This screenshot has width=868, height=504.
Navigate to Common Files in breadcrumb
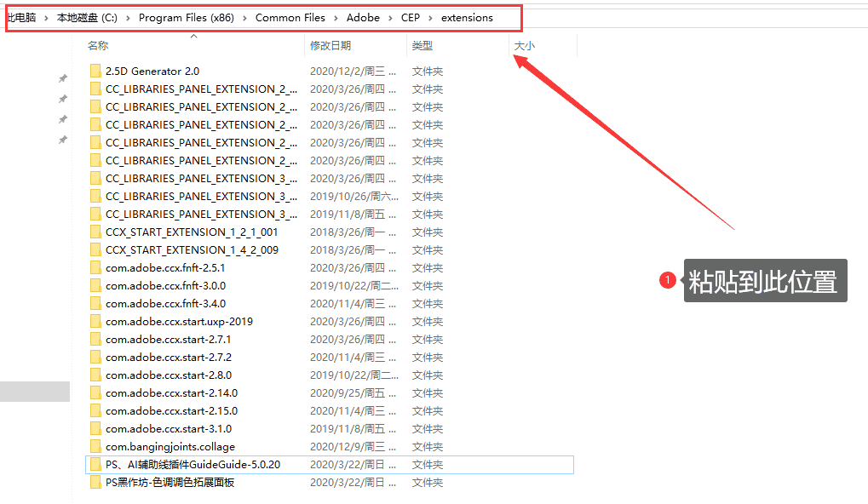click(x=290, y=18)
